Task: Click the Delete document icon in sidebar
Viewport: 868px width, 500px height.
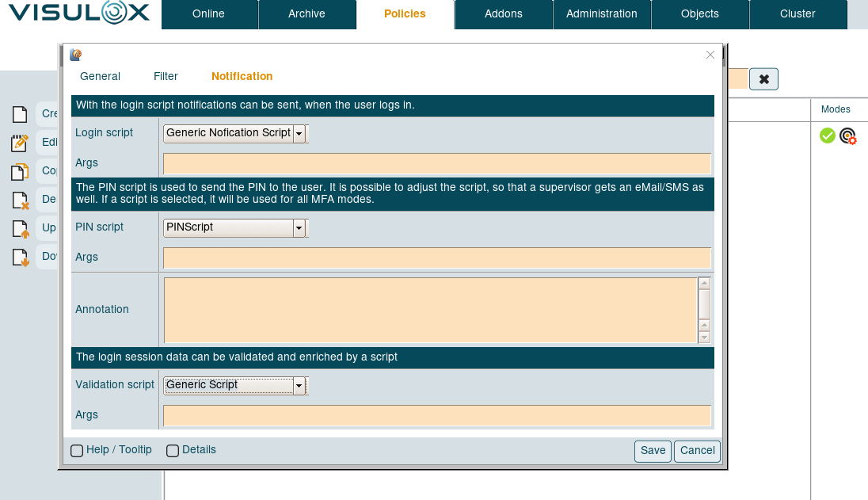Action: (x=20, y=200)
